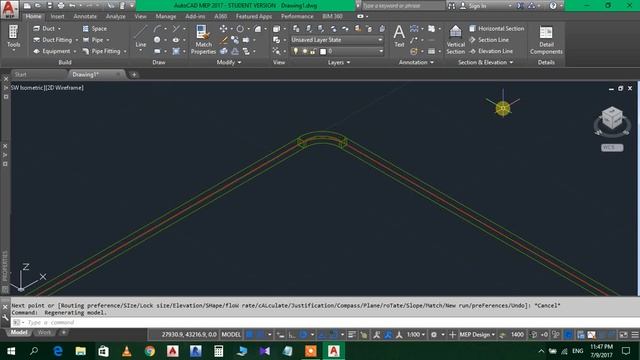Switch to the Annotate ribbon tab
Image resolution: width=640 pixels, height=360 pixels.
[x=85, y=16]
